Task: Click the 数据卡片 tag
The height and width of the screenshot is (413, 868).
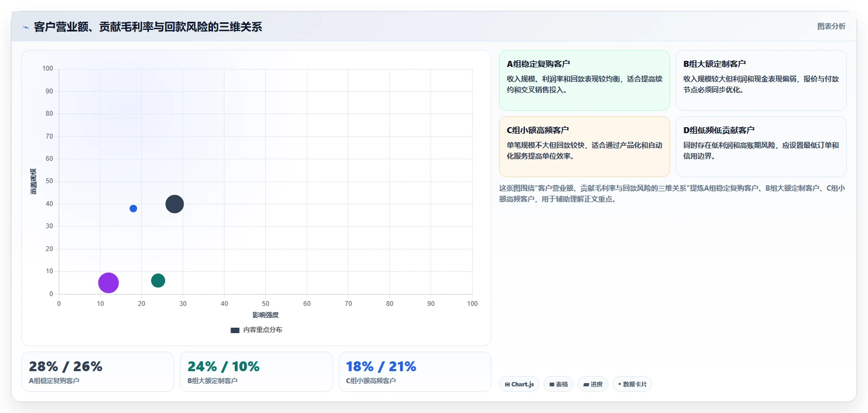Action: tap(632, 384)
